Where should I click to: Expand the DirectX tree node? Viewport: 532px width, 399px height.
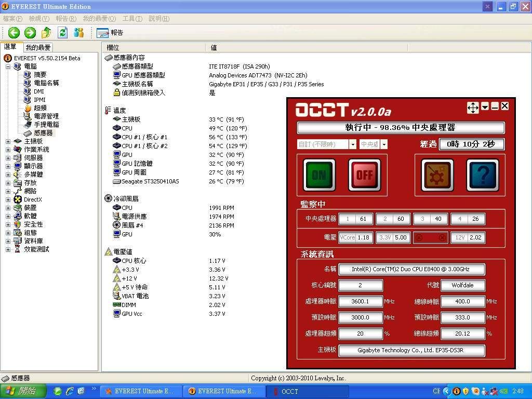(x=8, y=199)
